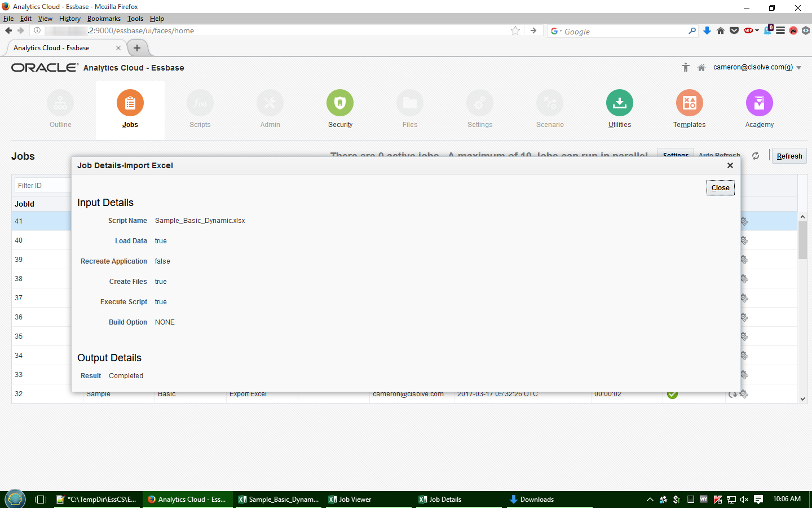Open the Templates section icon
The height and width of the screenshot is (508, 812).
click(x=690, y=103)
